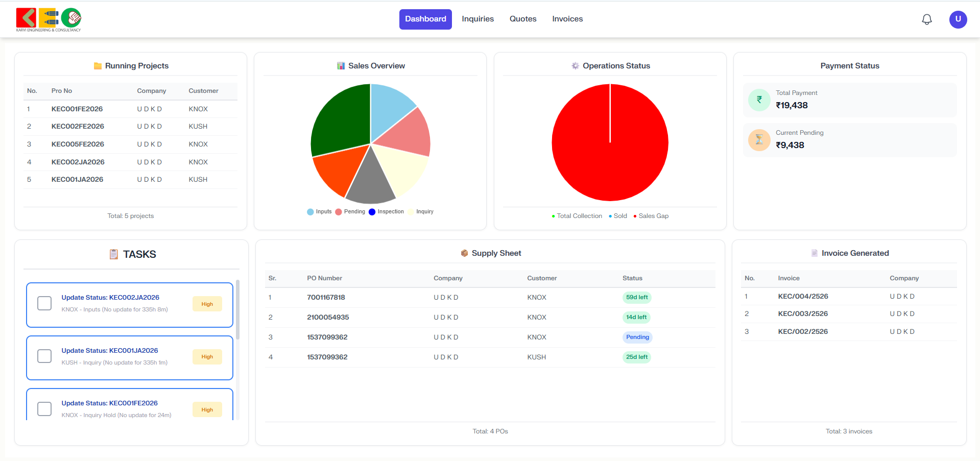The width and height of the screenshot is (980, 461).
Task: Tick the KEC001JA2026 task checkbox
Action: tap(44, 356)
